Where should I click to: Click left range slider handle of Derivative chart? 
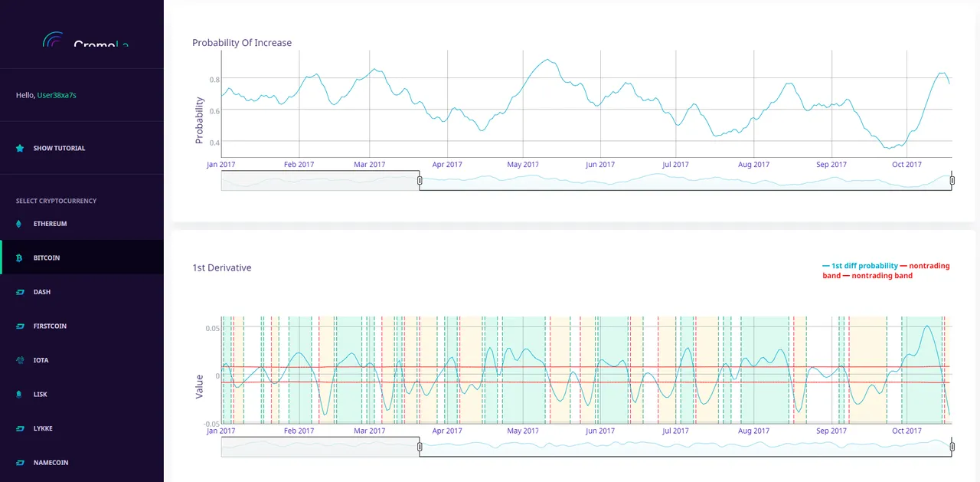(420, 447)
